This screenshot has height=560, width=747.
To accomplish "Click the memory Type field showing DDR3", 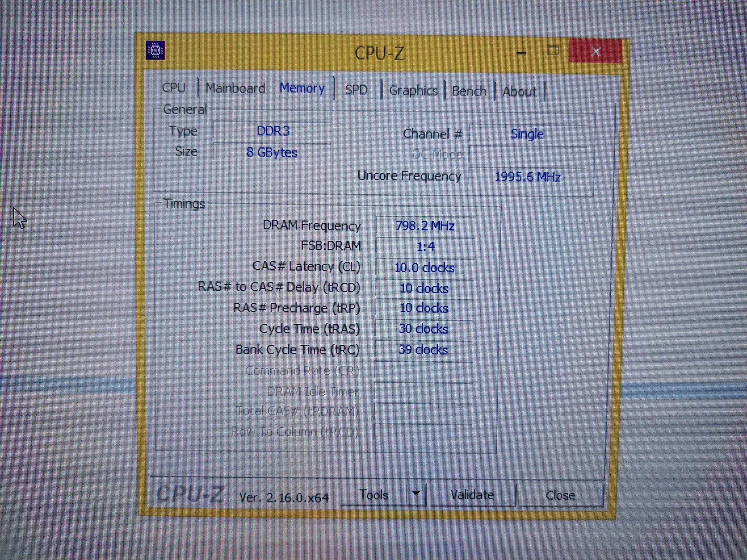I will point(273,131).
